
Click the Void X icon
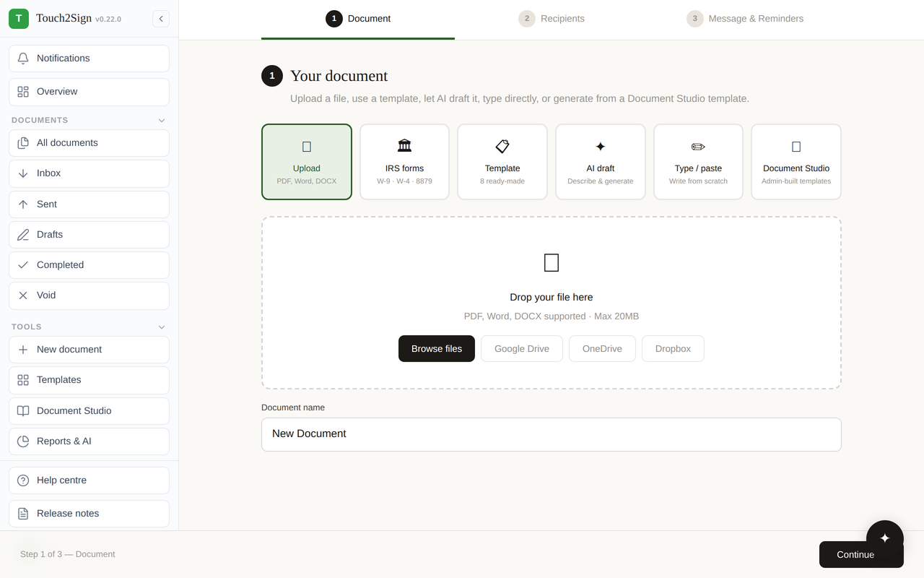click(x=23, y=296)
